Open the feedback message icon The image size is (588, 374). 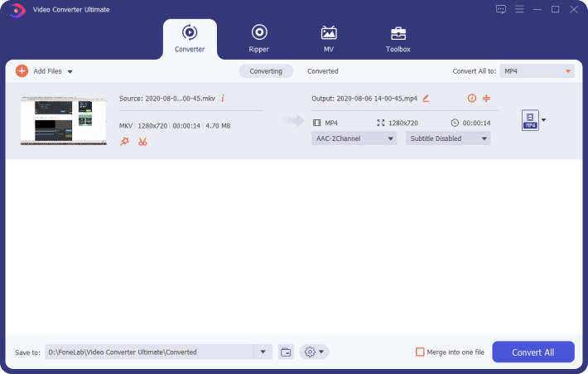tap(500, 9)
